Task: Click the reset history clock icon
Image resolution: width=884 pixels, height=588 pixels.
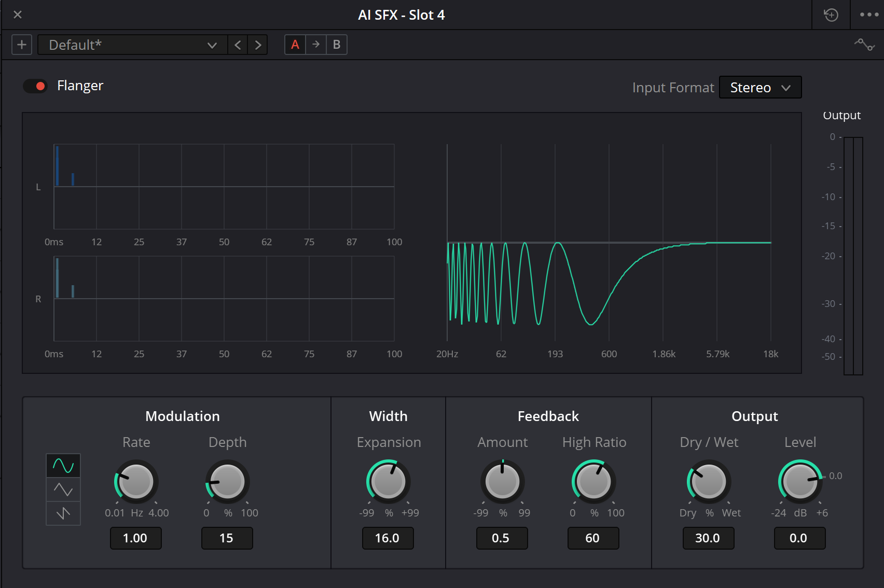Action: coord(831,15)
